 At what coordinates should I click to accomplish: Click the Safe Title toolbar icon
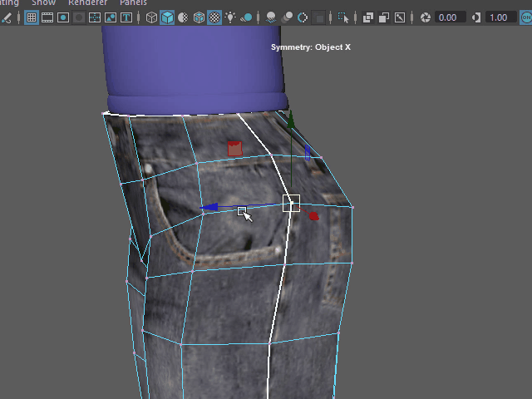pos(126,17)
